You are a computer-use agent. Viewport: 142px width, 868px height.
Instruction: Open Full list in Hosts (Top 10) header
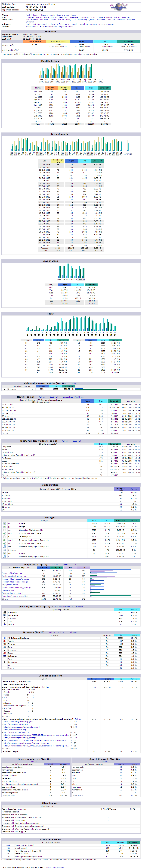coord(42,397)
